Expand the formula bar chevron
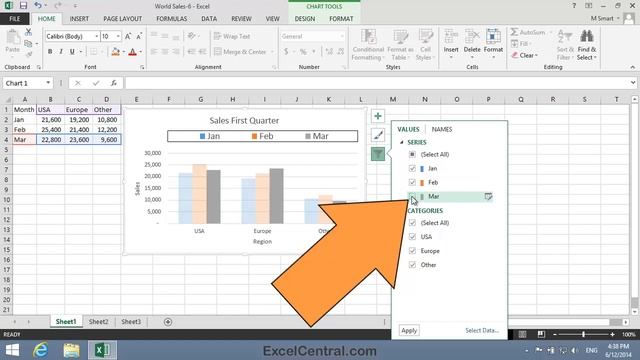 (x=633, y=83)
